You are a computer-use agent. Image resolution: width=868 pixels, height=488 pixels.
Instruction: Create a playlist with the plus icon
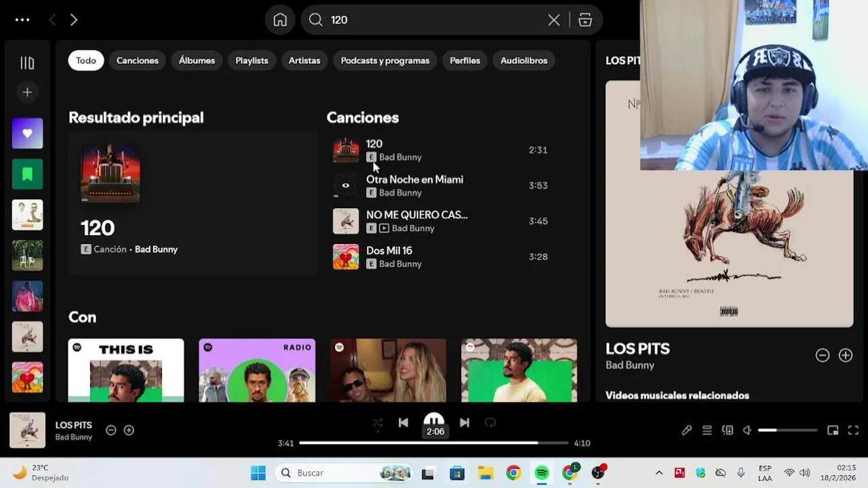(27, 92)
